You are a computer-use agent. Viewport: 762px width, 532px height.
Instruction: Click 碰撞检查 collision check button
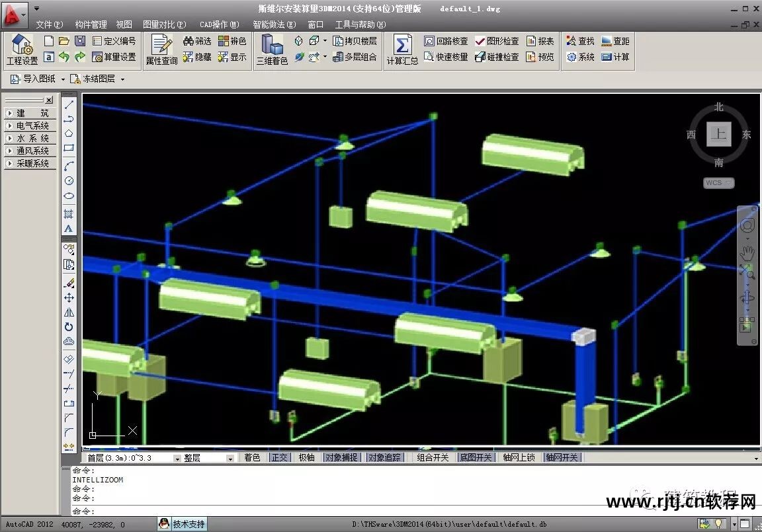click(497, 57)
